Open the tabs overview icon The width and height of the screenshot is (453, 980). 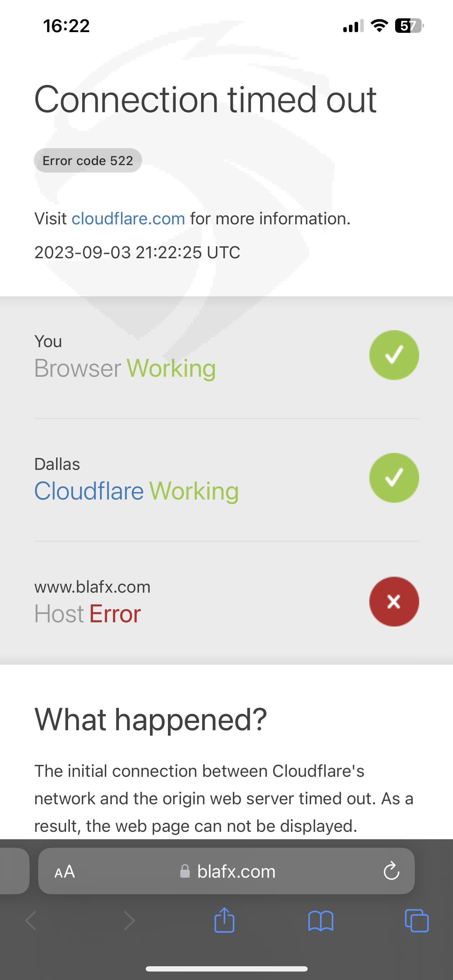[417, 921]
